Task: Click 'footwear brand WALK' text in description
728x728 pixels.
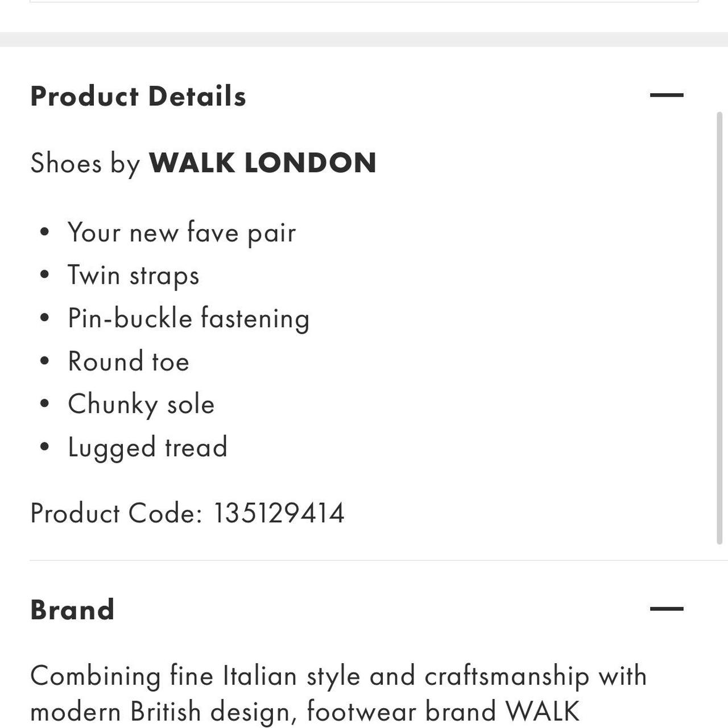Action: (443, 712)
